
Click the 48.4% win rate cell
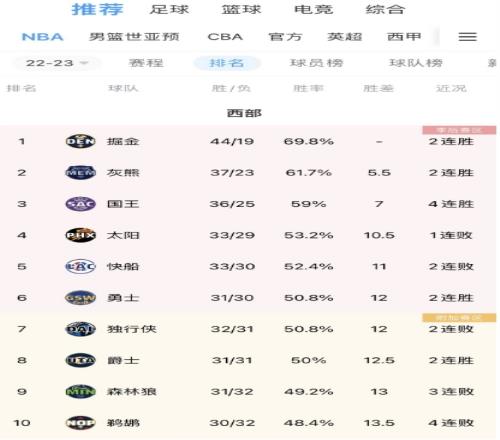click(x=309, y=423)
